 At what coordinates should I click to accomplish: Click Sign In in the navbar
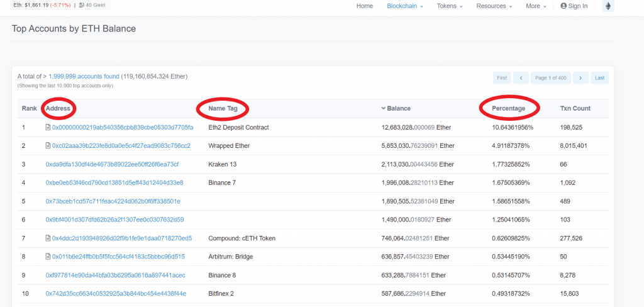(x=574, y=6)
